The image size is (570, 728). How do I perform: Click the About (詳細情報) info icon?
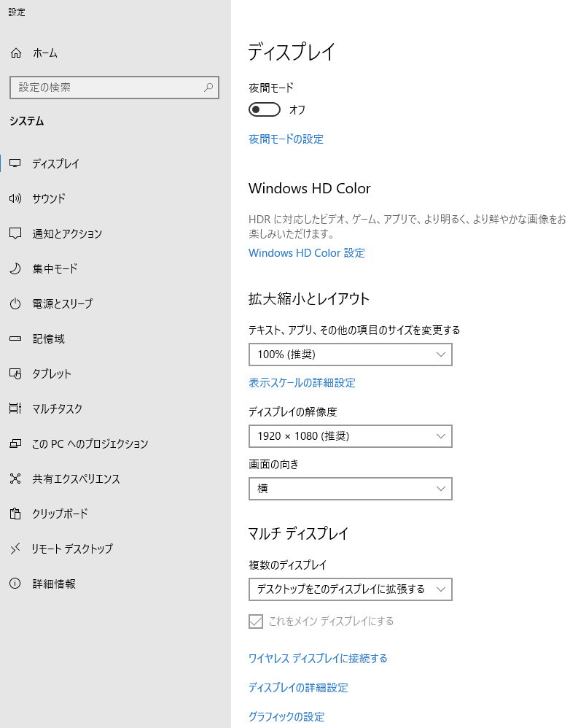click(15, 584)
